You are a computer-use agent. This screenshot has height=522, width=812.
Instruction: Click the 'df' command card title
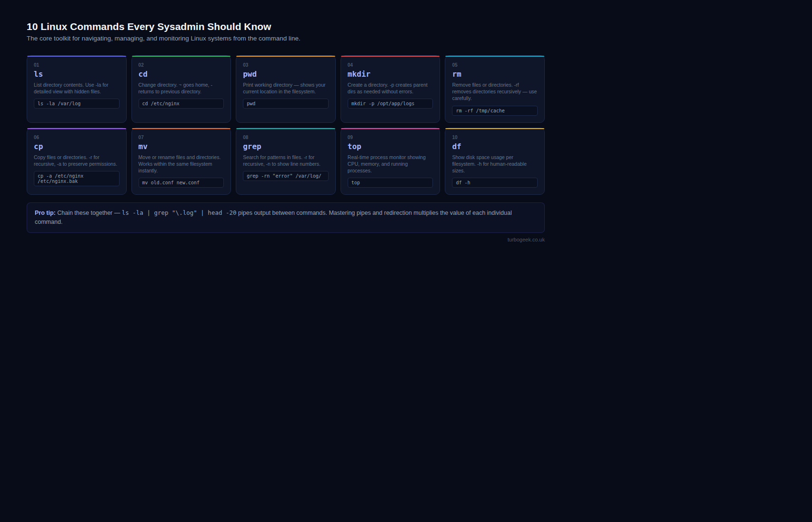456,147
